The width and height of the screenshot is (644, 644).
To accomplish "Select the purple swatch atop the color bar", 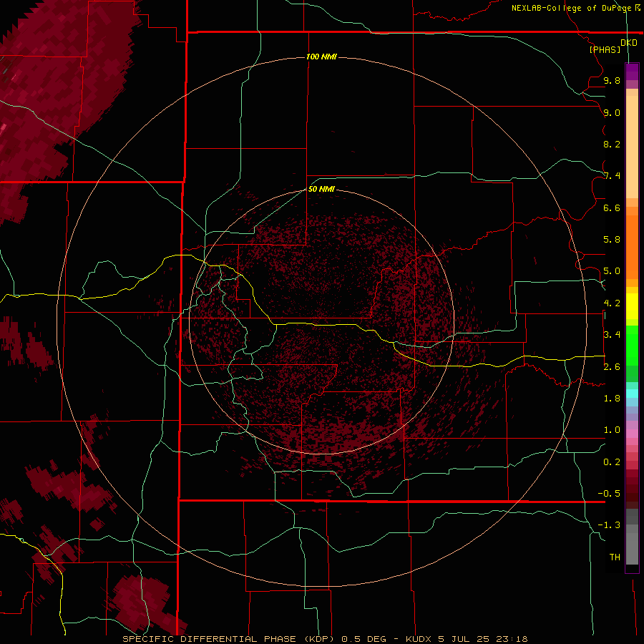I will (x=632, y=68).
